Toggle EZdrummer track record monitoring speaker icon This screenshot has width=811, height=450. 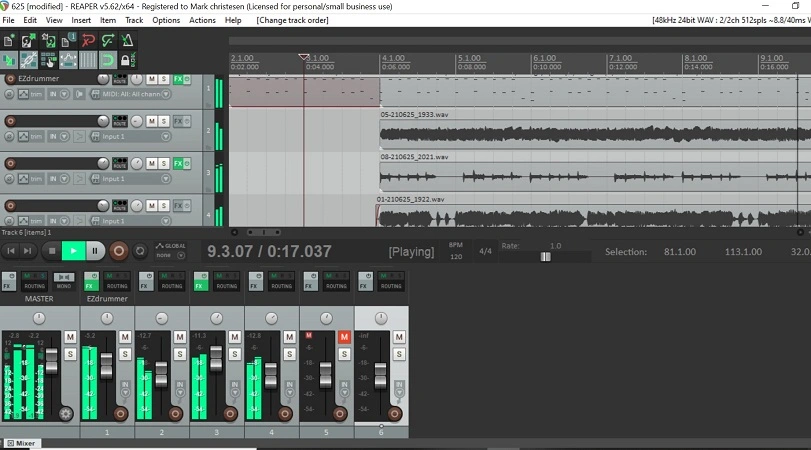point(79,94)
